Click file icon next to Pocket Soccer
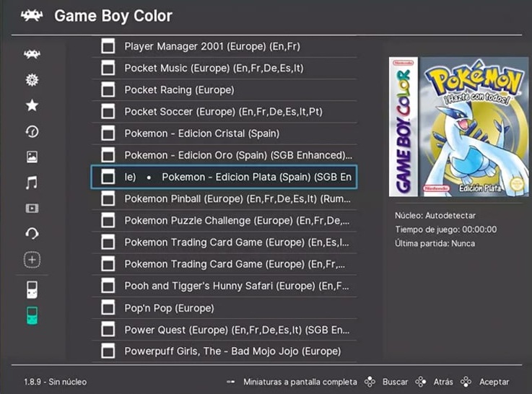This screenshot has height=394, width=532. coord(108,112)
